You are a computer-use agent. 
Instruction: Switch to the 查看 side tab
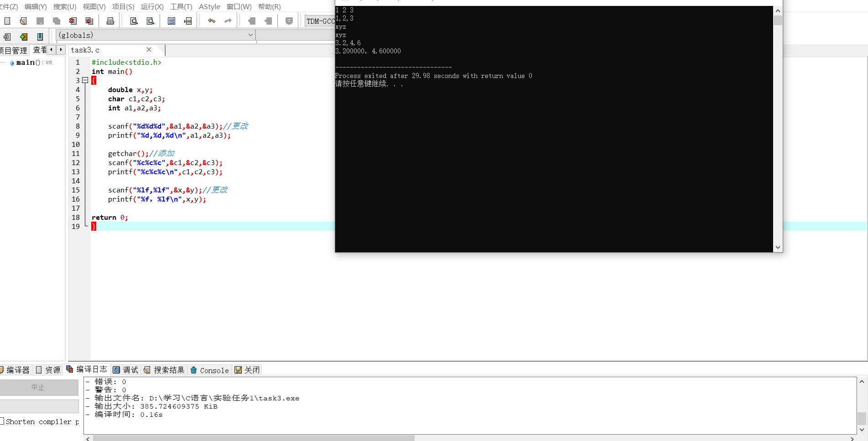(39, 50)
